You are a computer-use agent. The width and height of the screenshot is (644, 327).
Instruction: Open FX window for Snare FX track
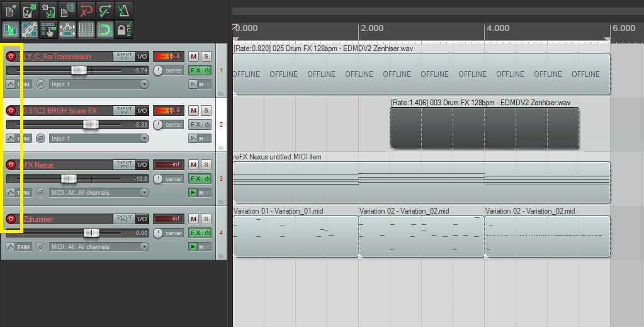click(195, 125)
